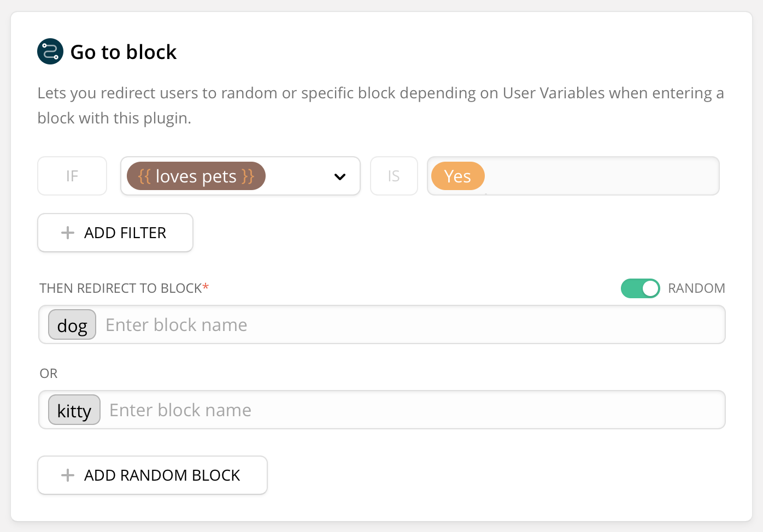Select the {{ loves pets }} variable tag
Viewport: 763px width, 532px height.
pos(196,176)
